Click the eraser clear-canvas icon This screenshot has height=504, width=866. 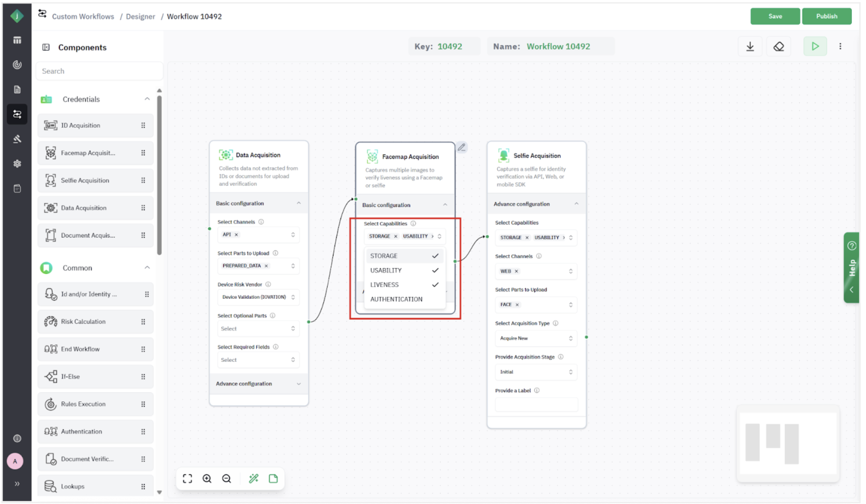[779, 46]
